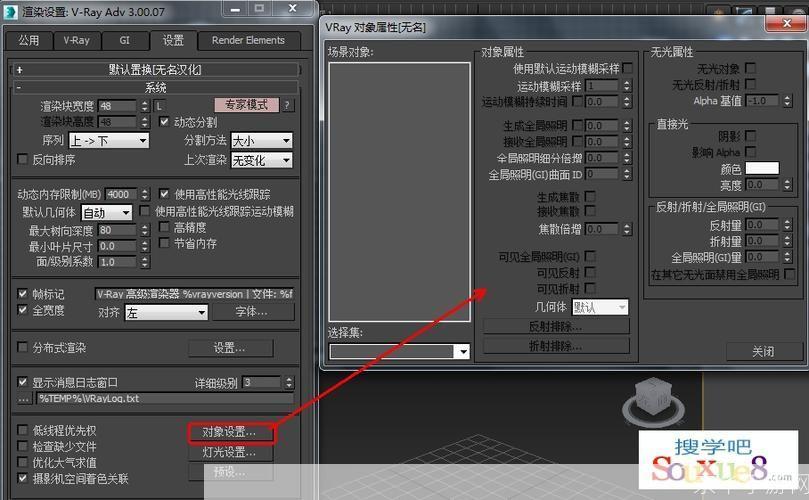Toggle the 帧标记 checkbox
The width and height of the screenshot is (809, 500).
pos(22,294)
